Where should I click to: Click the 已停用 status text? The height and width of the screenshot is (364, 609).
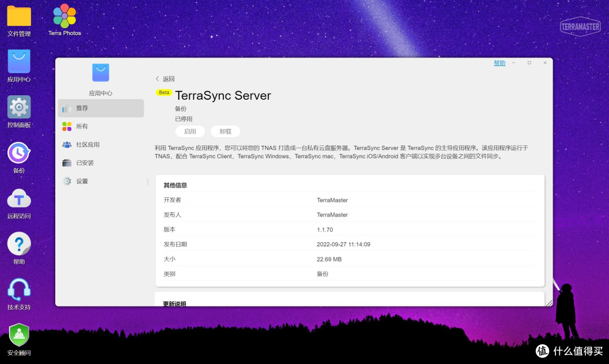pyautogui.click(x=184, y=119)
